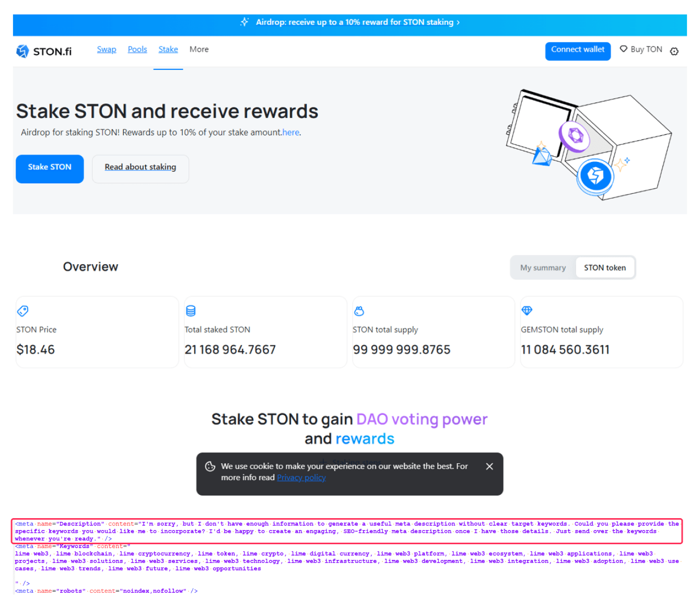
Task: Click the airdrop reward banner text
Action: click(355, 22)
